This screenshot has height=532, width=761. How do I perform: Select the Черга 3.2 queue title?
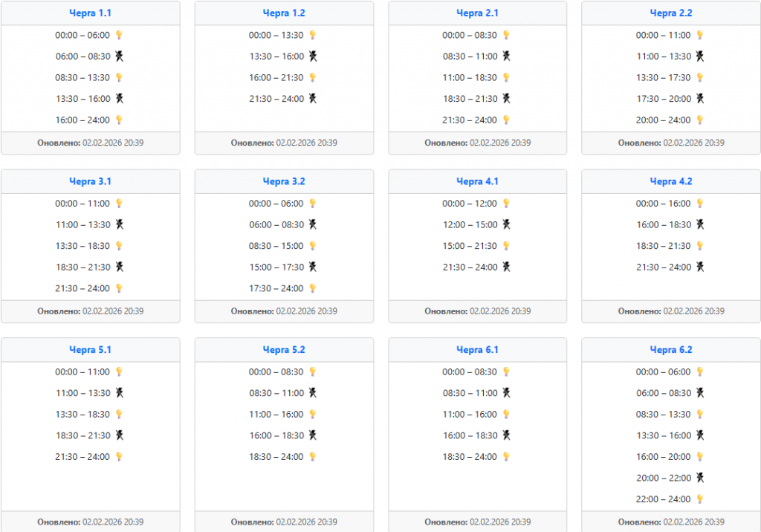pyautogui.click(x=284, y=181)
